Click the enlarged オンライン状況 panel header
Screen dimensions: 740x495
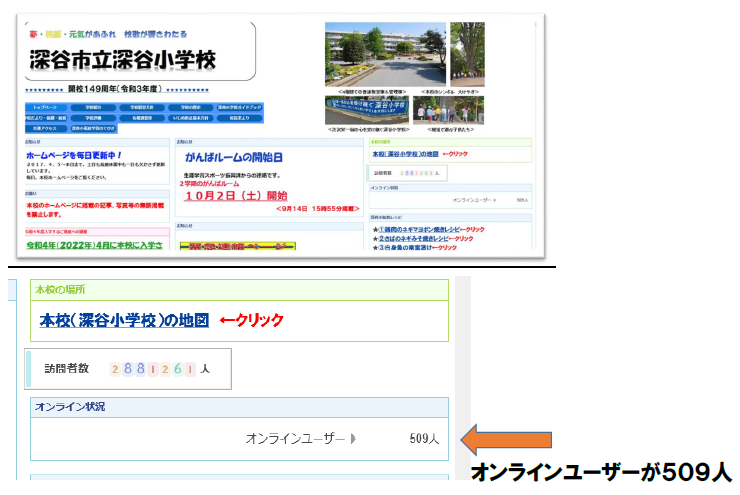pyautogui.click(x=239, y=407)
